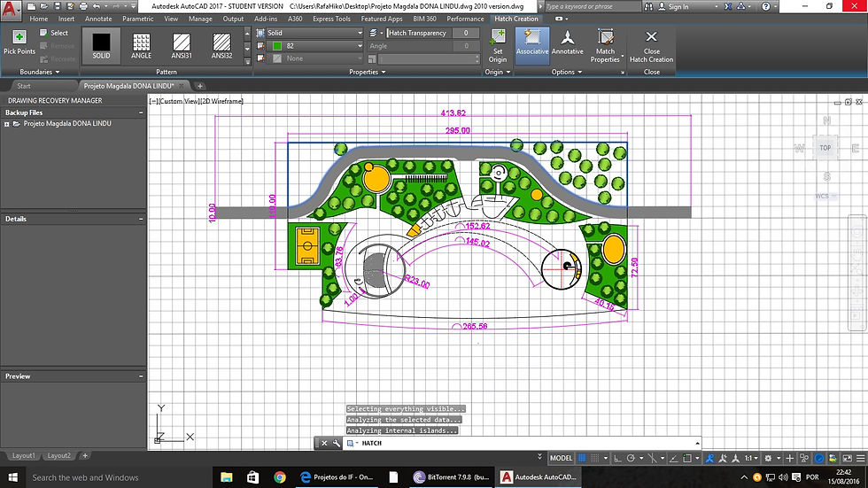Image resolution: width=868 pixels, height=488 pixels.
Task: Click the Plot printer quick access icon
Action: click(x=83, y=6)
